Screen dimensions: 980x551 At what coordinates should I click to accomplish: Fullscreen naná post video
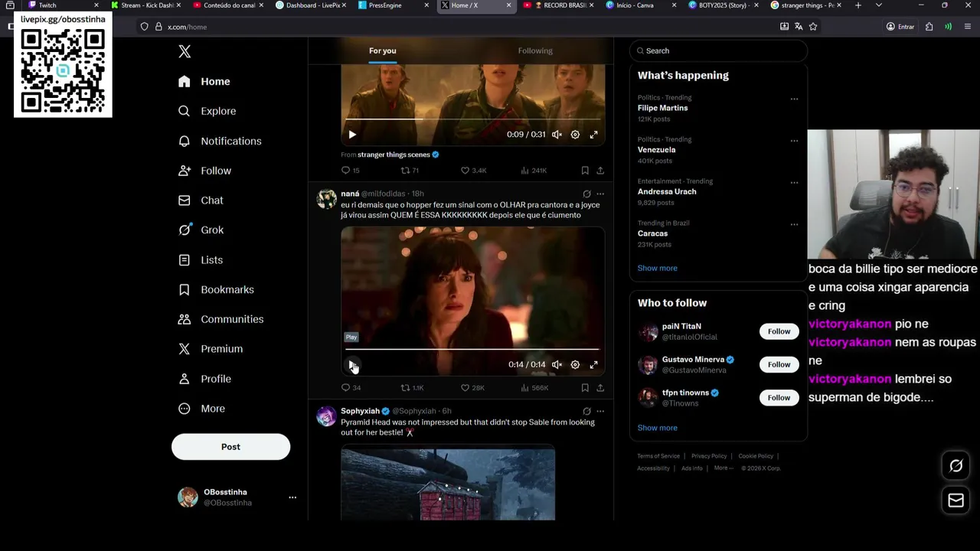[x=593, y=365]
